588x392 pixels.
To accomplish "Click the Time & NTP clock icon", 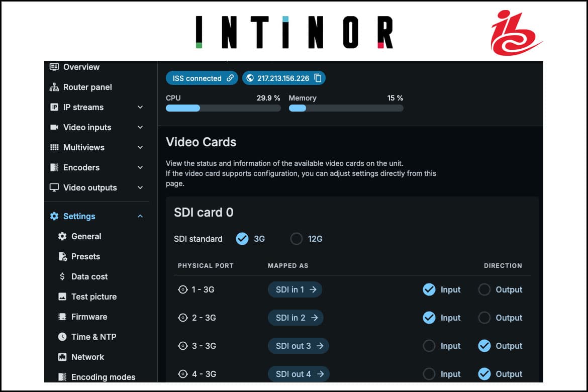I will pos(62,337).
